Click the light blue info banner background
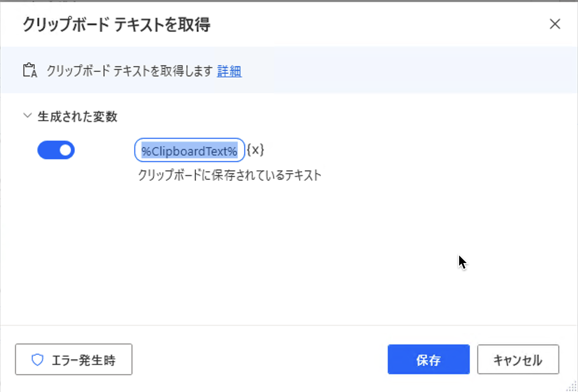Image resolution: width=578 pixels, height=392 pixels. (396, 71)
